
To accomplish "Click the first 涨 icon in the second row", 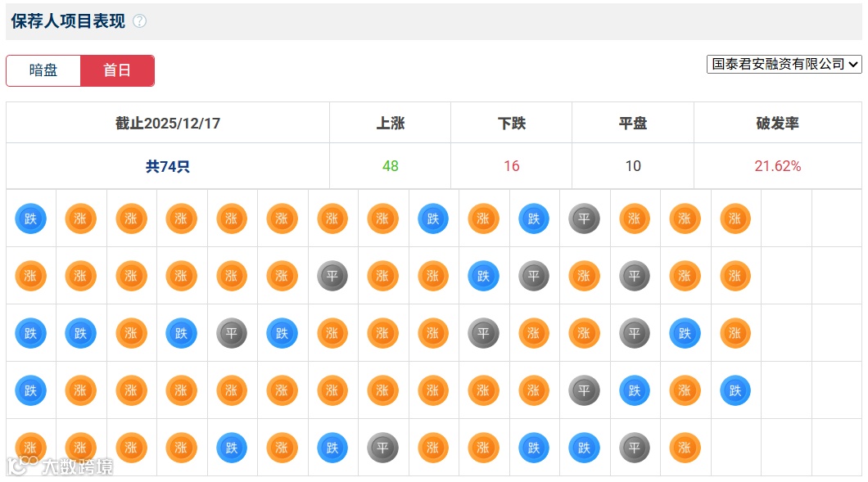I will [x=30, y=276].
